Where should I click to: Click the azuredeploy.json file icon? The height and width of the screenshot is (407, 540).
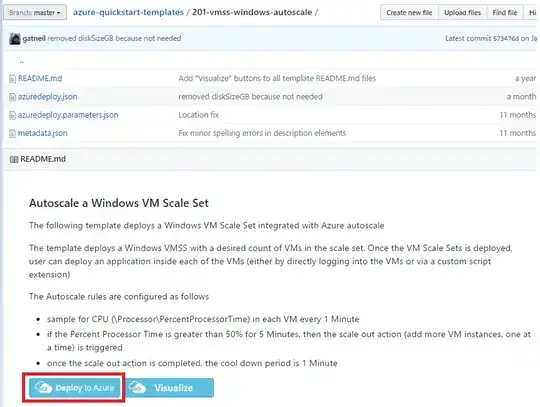click(12, 97)
